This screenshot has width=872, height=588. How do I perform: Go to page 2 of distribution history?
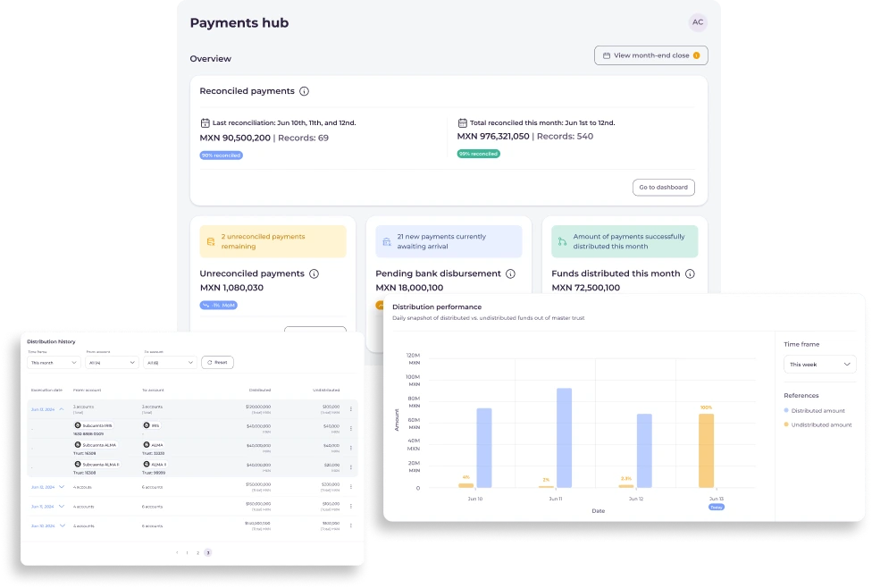coord(197,553)
